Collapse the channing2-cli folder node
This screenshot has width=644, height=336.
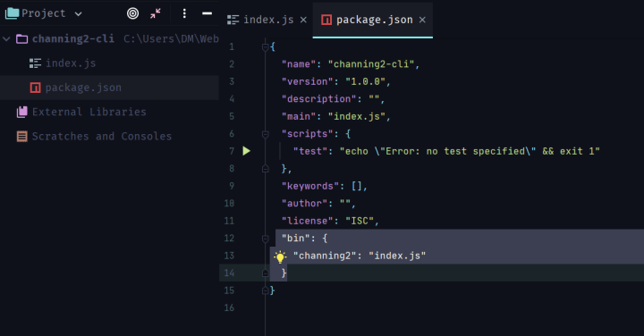[6, 39]
